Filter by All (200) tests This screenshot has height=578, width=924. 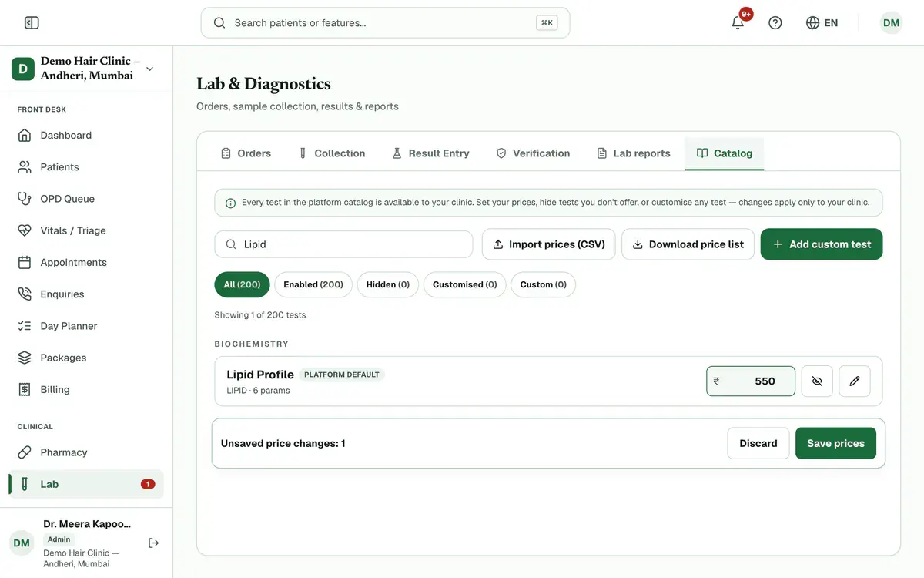[242, 284]
